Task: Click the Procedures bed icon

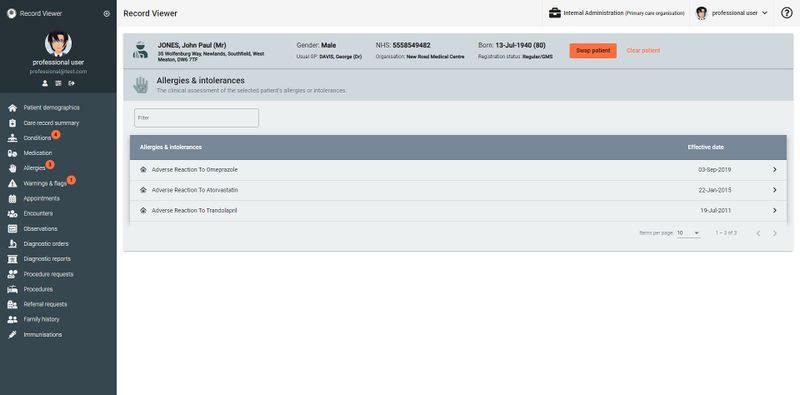Action: 13,289
